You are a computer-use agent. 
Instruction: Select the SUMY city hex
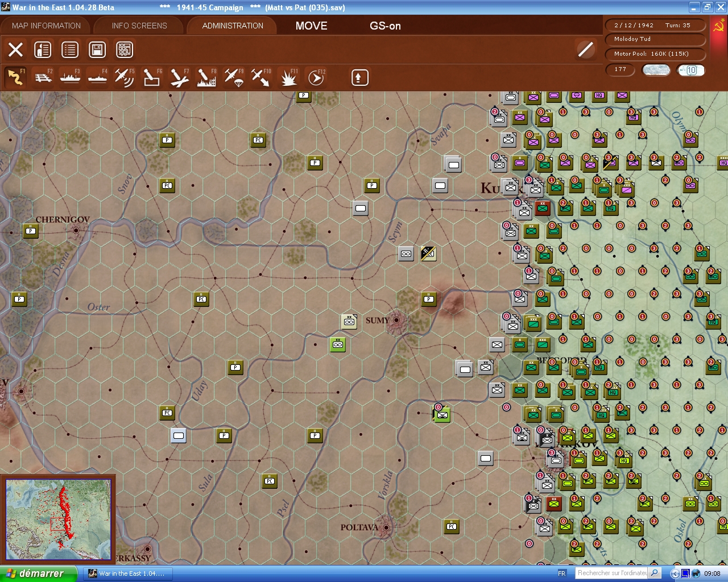pyautogui.click(x=396, y=321)
